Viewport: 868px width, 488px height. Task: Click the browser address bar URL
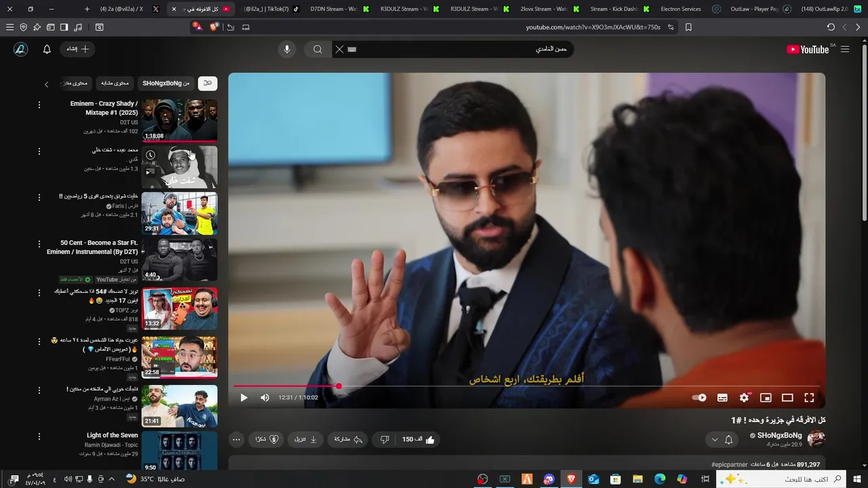point(593,27)
